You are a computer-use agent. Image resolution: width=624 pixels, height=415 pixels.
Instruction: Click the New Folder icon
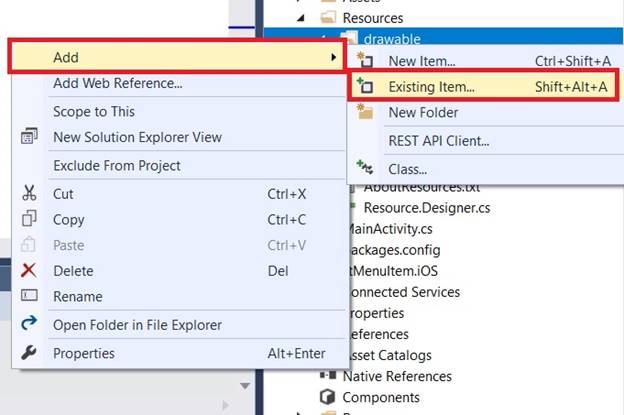point(365,111)
